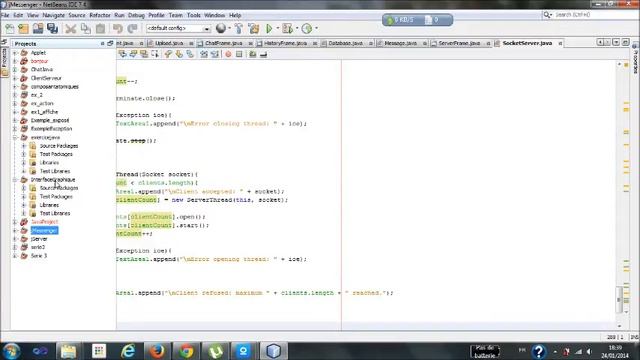Image resolution: width=640 pixels, height=360 pixels.
Task: Select the JavaProject project
Action: (44, 222)
